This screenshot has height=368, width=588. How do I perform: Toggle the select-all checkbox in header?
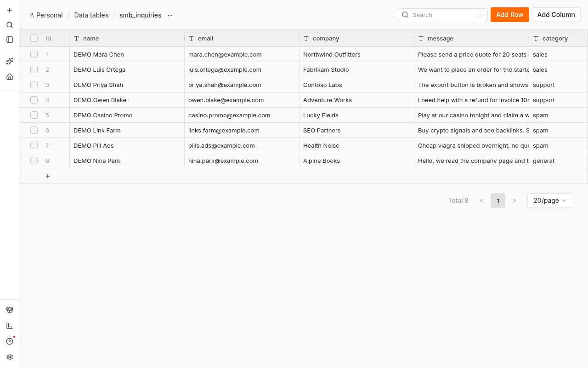tap(34, 38)
